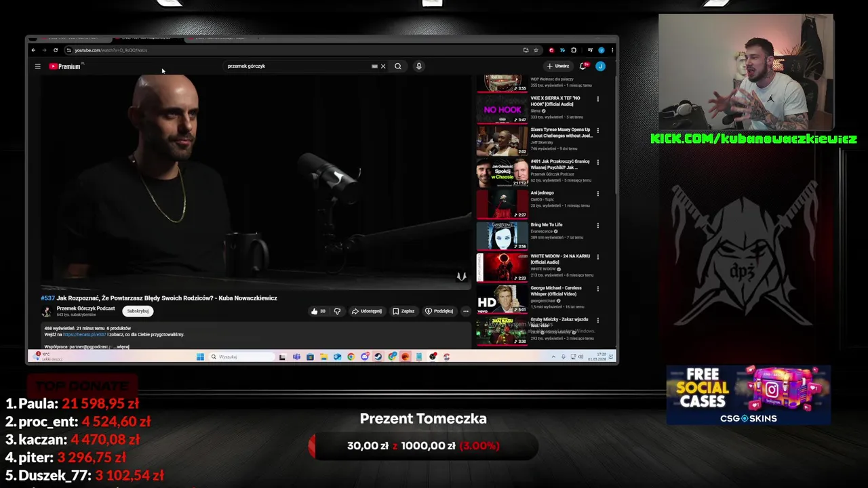Open Bring Me To Life thumbnail
868x488 pixels.
pyautogui.click(x=502, y=236)
